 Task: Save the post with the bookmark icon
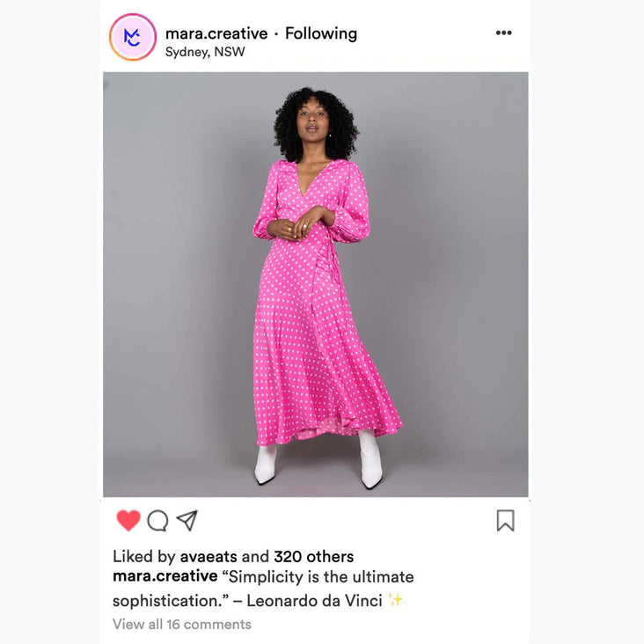(505, 520)
